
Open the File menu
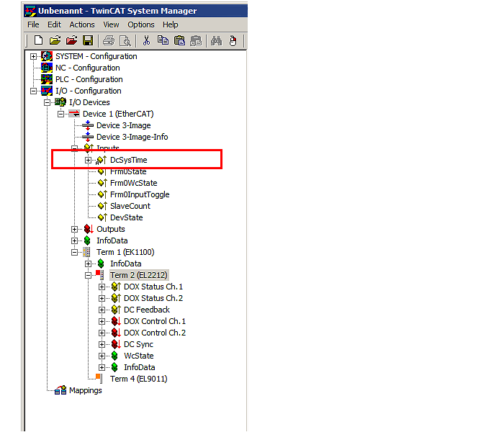pos(33,24)
